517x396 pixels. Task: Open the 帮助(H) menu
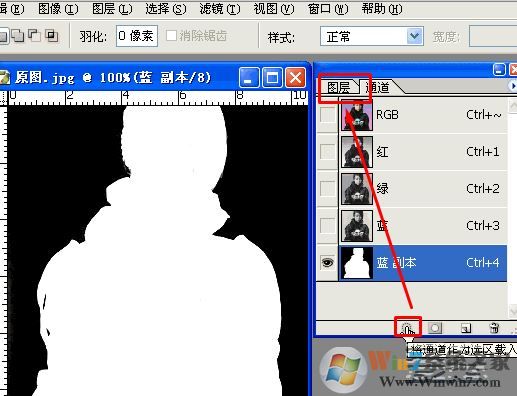382,9
